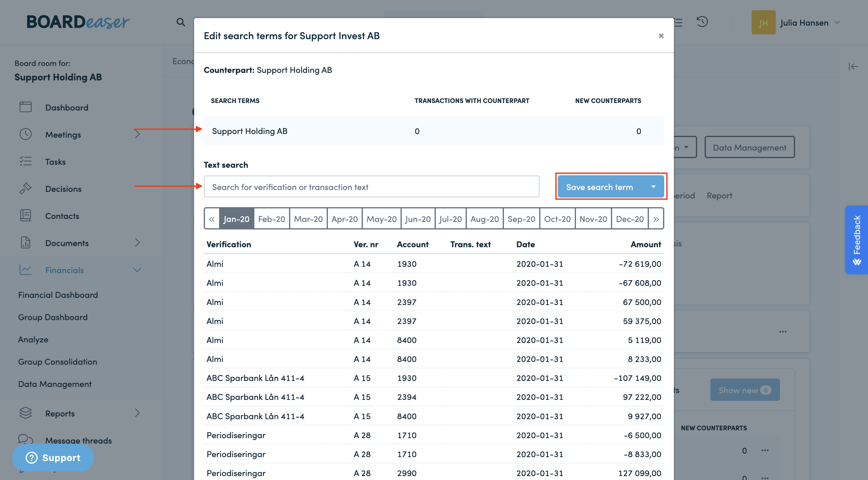Click the Message threads chat icon

[26, 439]
